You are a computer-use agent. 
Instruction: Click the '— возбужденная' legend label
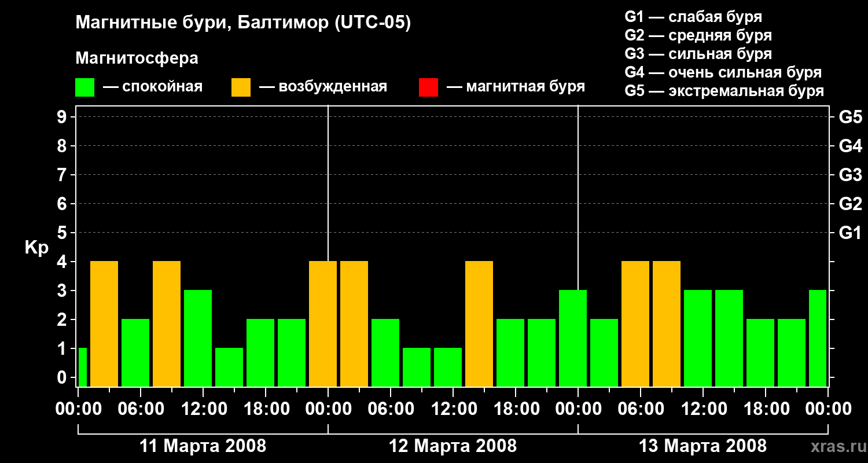tap(323, 87)
